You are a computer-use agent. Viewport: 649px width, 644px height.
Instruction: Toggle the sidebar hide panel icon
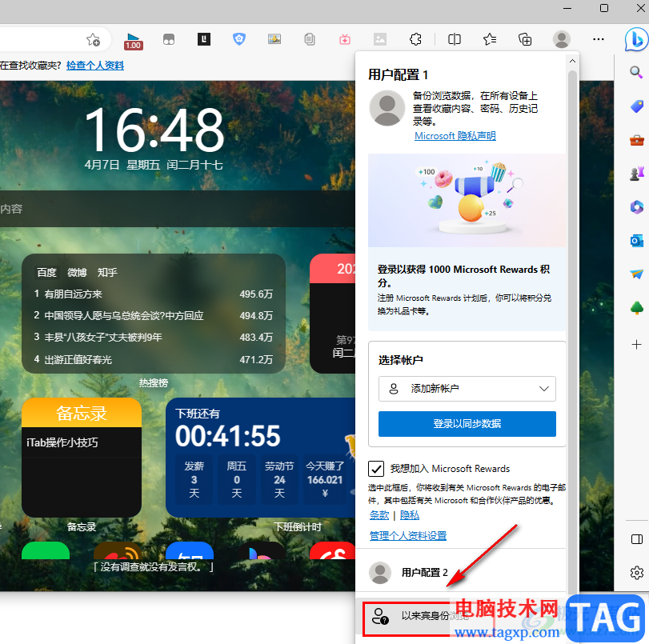[636, 539]
